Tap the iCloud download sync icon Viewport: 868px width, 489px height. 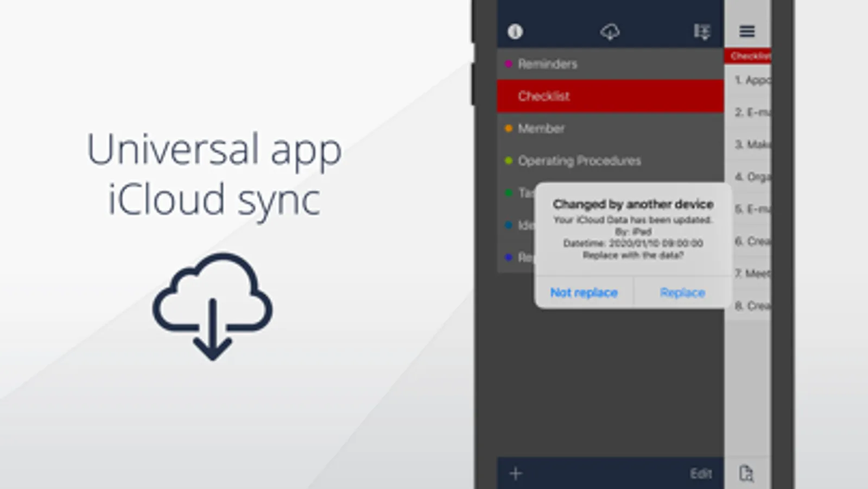tap(610, 32)
